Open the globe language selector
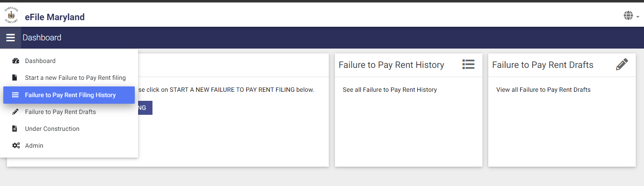644x186 pixels. point(628,16)
